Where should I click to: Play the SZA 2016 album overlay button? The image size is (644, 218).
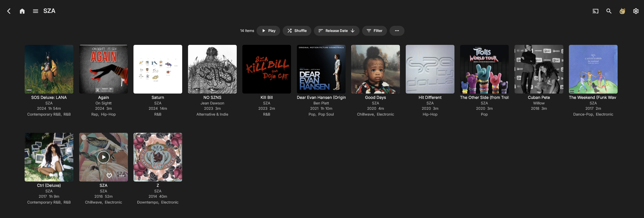[x=104, y=157]
